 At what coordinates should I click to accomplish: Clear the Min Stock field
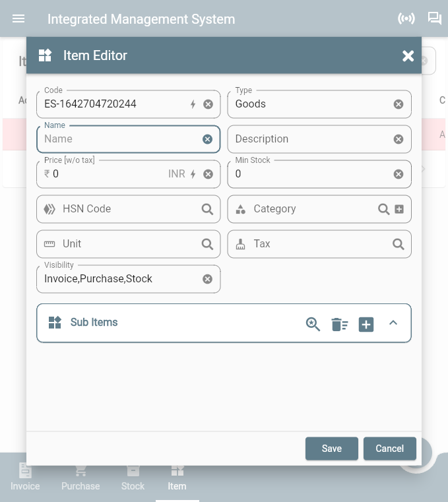tap(399, 174)
